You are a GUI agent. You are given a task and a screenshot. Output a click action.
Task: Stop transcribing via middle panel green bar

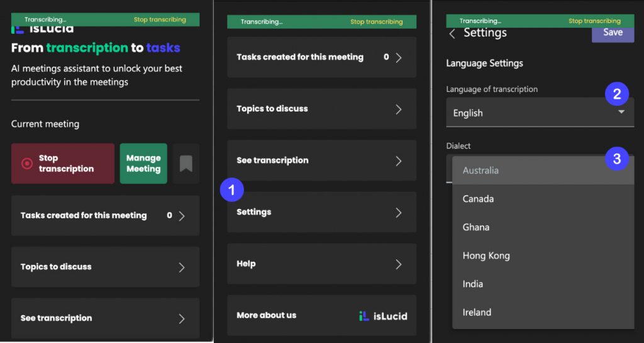tap(376, 22)
